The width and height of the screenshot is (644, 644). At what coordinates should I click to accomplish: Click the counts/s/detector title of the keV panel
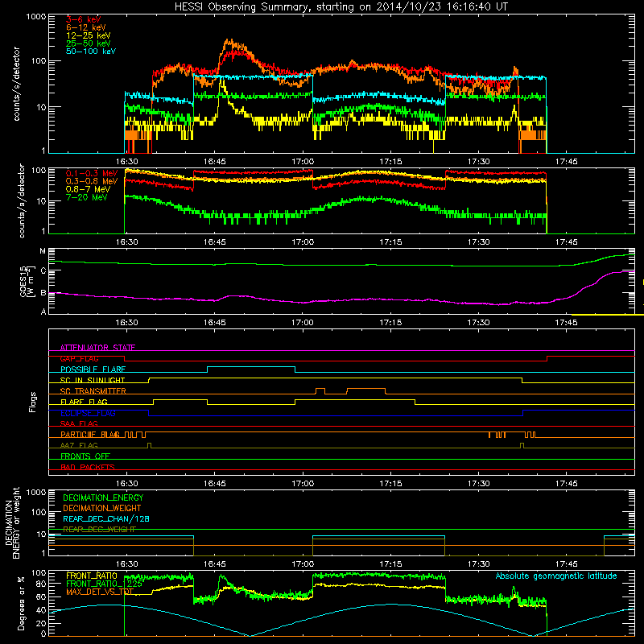16,84
